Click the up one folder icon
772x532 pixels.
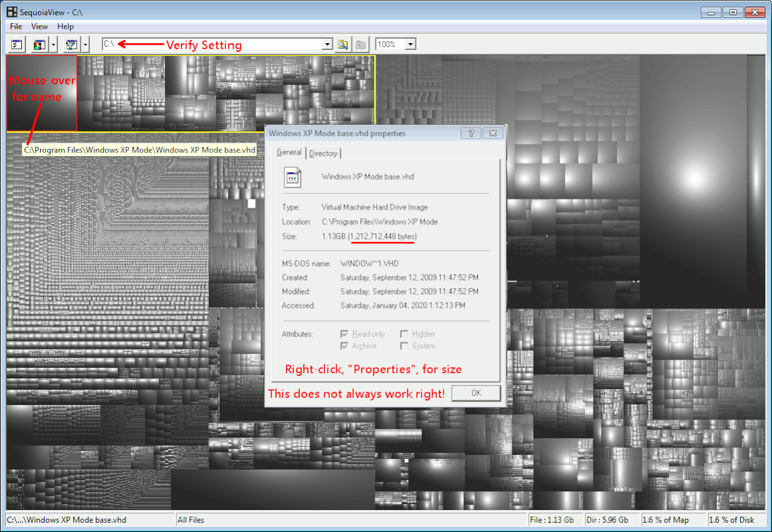[361, 45]
